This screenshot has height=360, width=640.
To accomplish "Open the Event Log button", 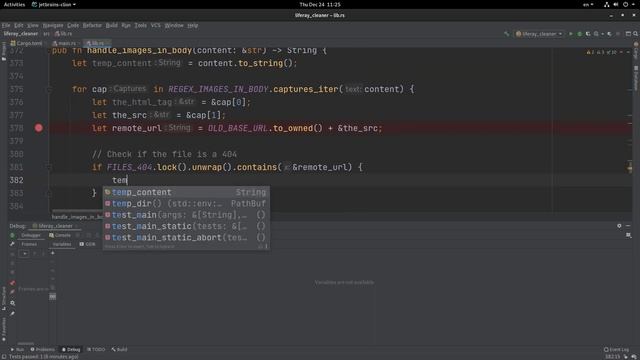I will point(616,349).
